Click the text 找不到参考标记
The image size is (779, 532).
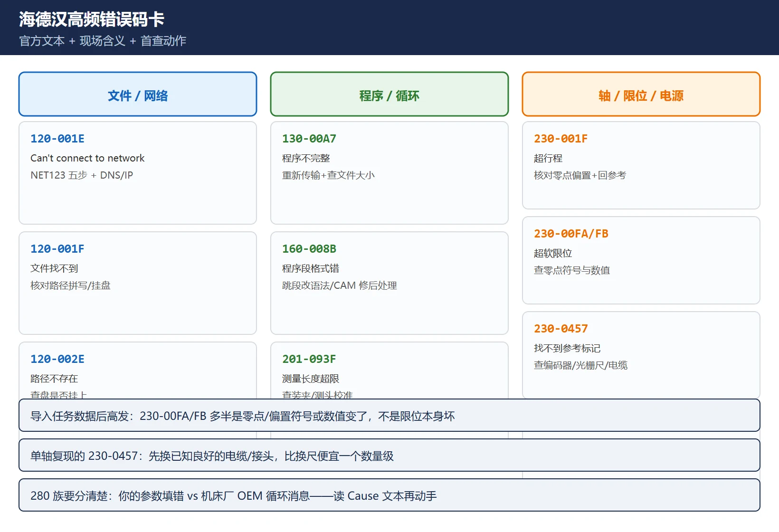click(x=567, y=348)
